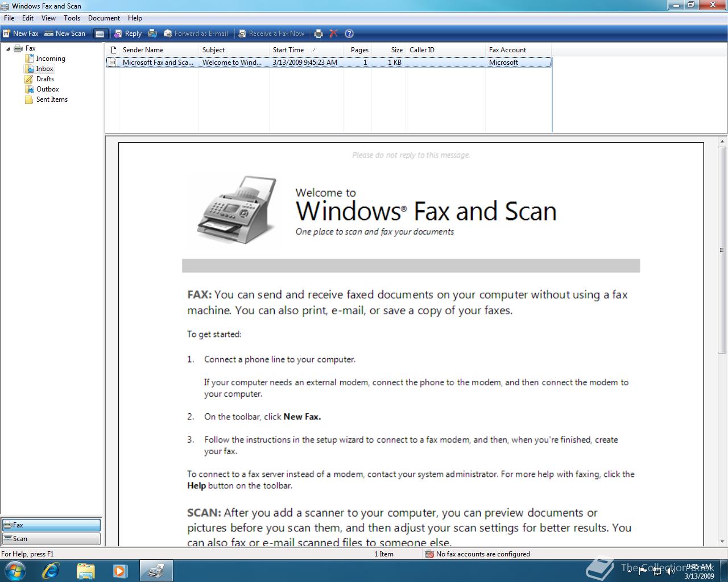Viewport: 728px width, 582px height.
Task: Click the Show desktop strip at taskbar end
Action: coord(723,571)
